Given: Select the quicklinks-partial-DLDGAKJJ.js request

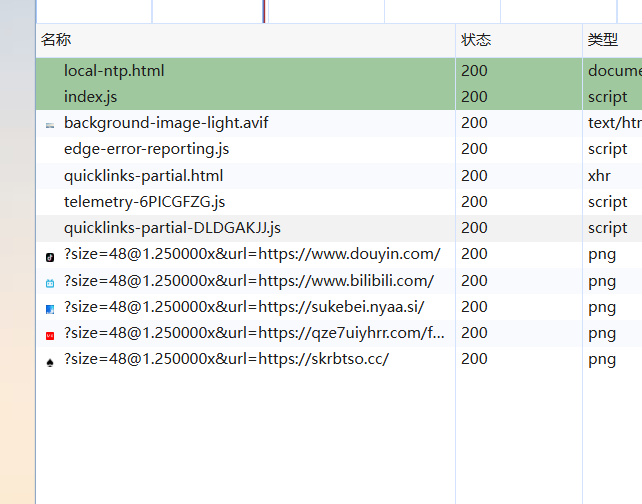Looking at the screenshot, I should [172, 228].
